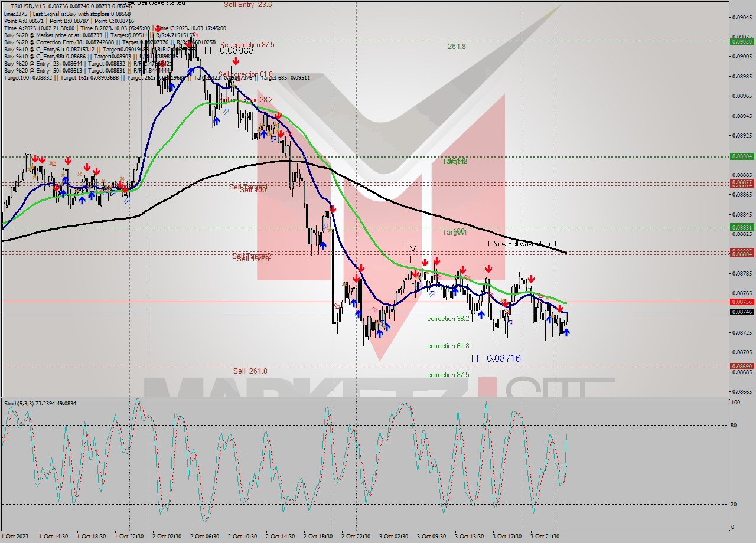
Task: Click the '1 Oct 22:30' time label
Action: (129, 536)
